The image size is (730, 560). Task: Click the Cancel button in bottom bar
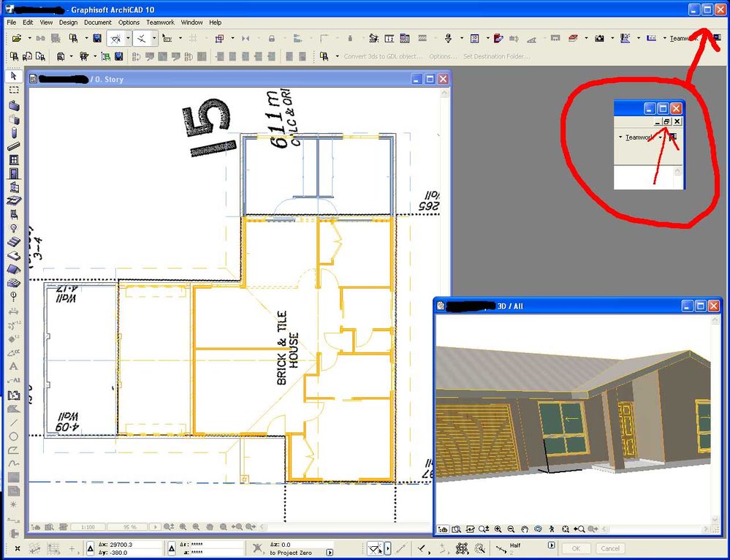(x=610, y=548)
